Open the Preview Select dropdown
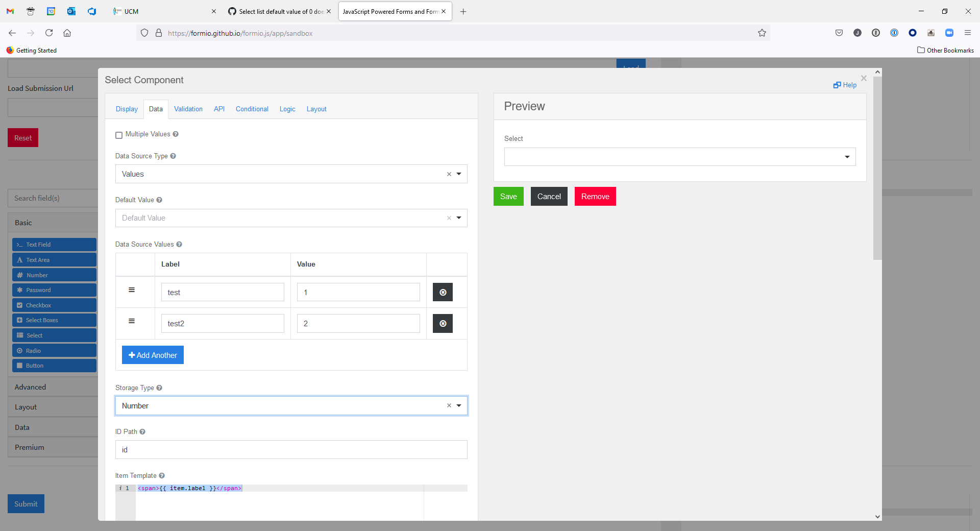 (x=680, y=157)
